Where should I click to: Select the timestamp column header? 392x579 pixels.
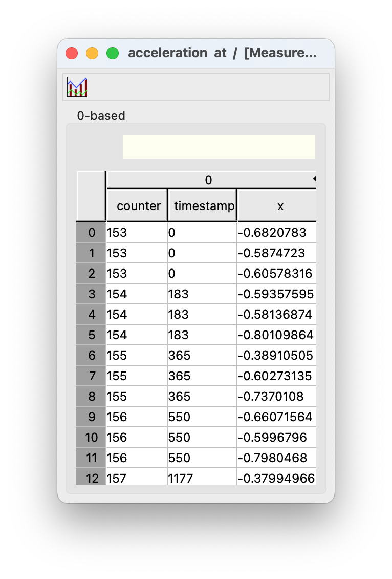[203, 205]
